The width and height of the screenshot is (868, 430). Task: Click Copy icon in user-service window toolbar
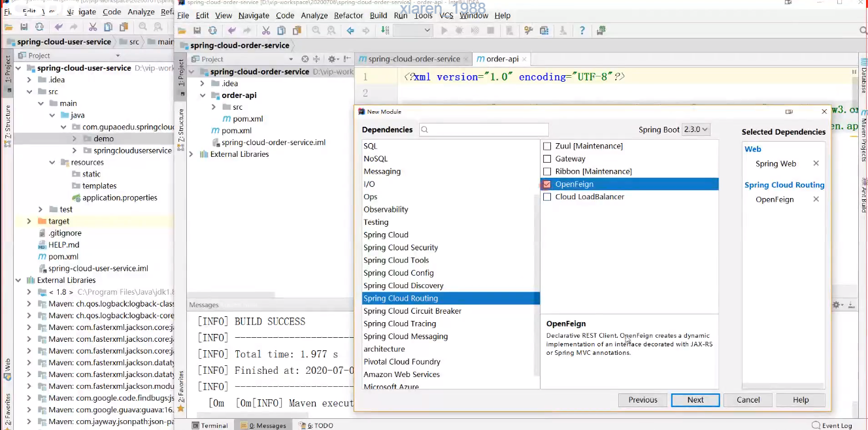[108, 27]
